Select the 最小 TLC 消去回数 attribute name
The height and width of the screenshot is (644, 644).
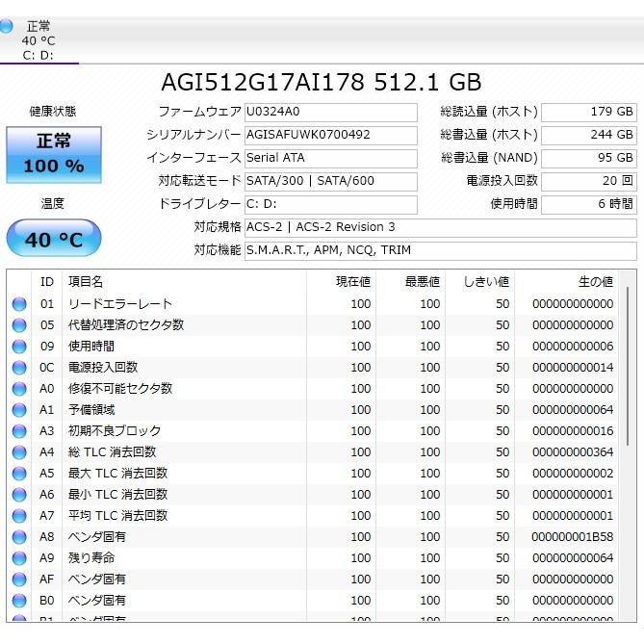[117, 495]
